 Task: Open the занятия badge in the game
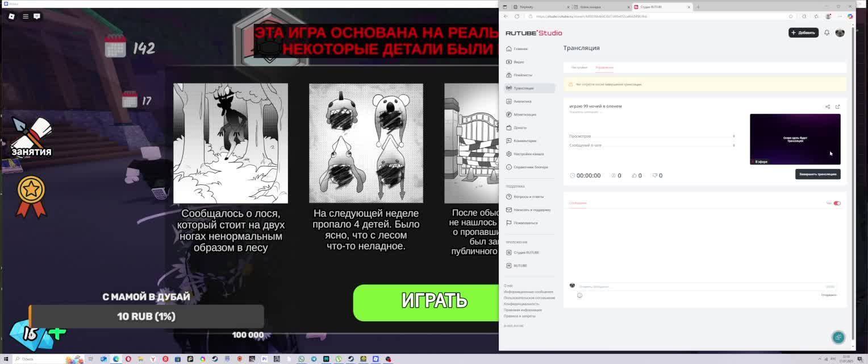click(31, 137)
